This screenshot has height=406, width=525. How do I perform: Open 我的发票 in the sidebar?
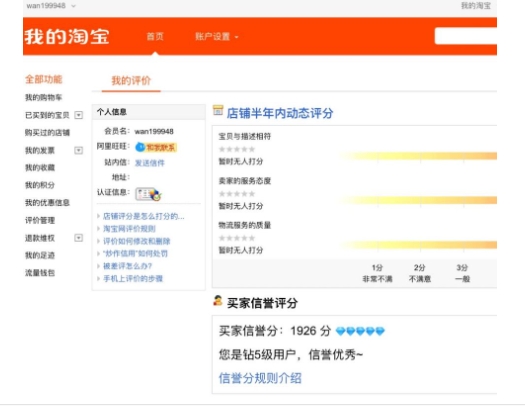[x=40, y=150]
